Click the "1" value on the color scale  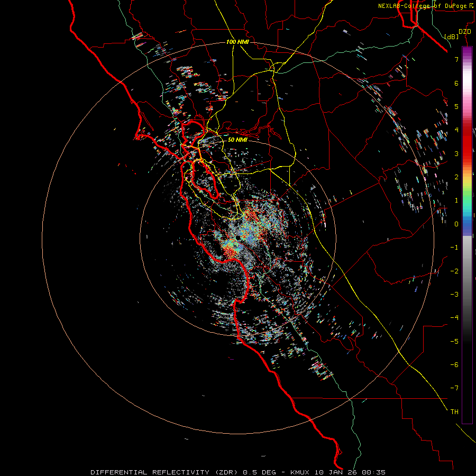coord(456,200)
